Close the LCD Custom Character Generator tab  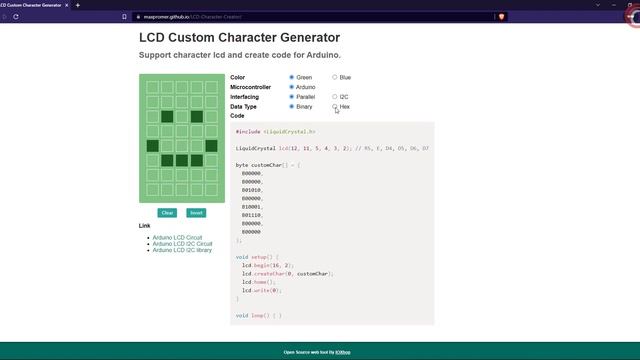pos(67,5)
